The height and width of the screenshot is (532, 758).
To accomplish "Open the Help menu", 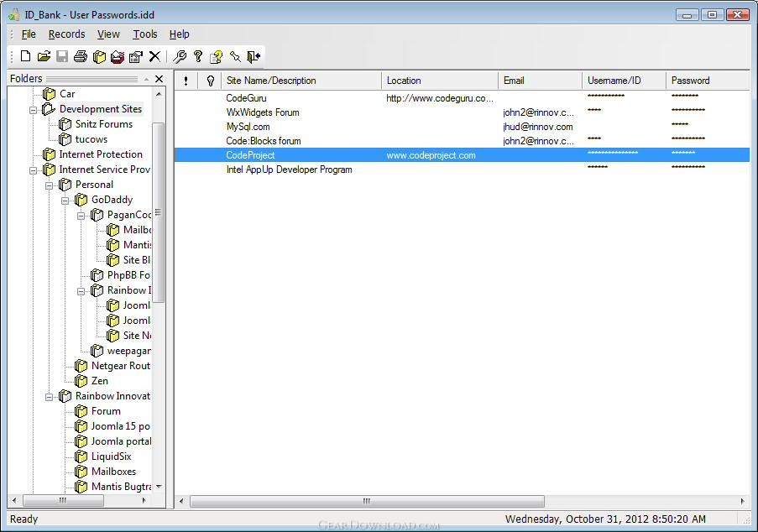I will (180, 34).
